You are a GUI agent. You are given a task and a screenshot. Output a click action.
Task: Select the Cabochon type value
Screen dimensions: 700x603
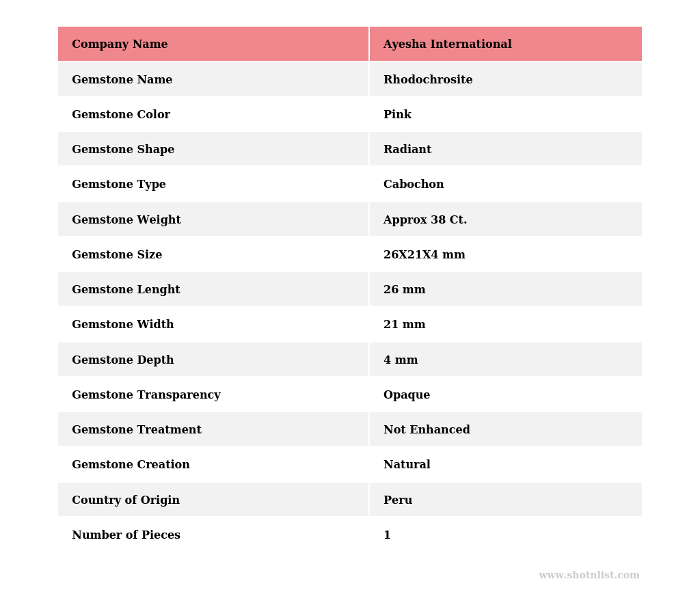pyautogui.click(x=413, y=185)
